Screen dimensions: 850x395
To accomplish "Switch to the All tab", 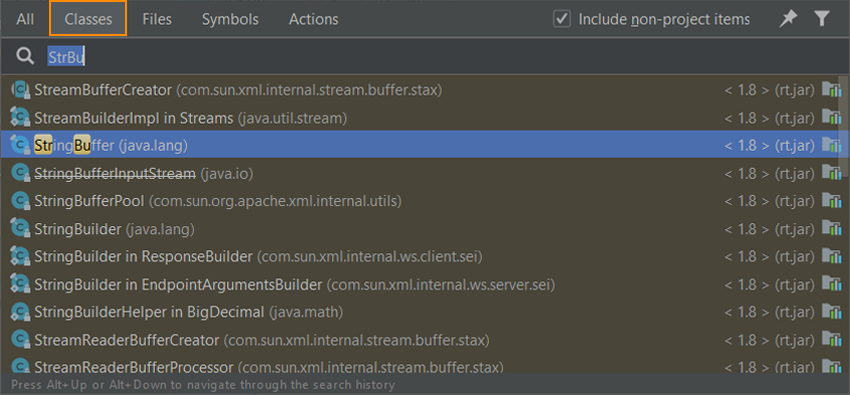I will point(25,20).
